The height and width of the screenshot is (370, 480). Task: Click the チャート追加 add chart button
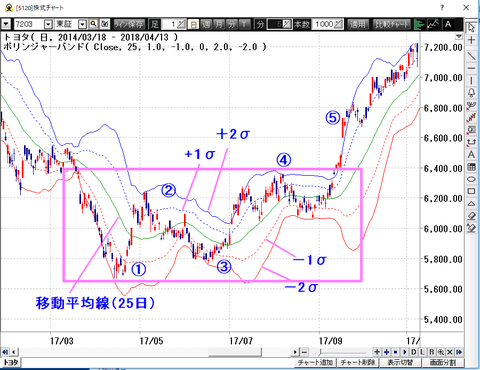[x=315, y=362]
